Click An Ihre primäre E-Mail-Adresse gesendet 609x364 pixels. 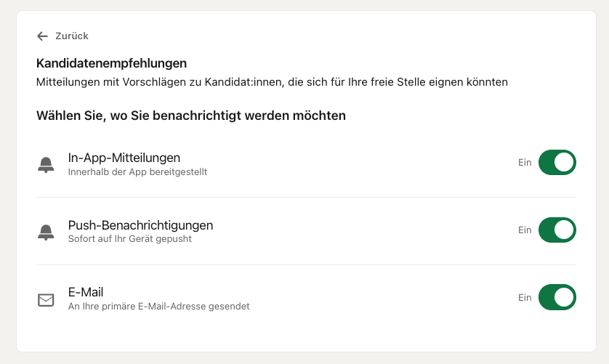coord(159,307)
